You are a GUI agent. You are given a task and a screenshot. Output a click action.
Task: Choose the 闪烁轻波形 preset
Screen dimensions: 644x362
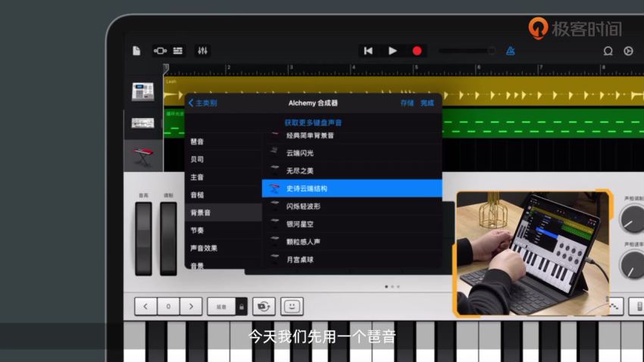(352, 206)
